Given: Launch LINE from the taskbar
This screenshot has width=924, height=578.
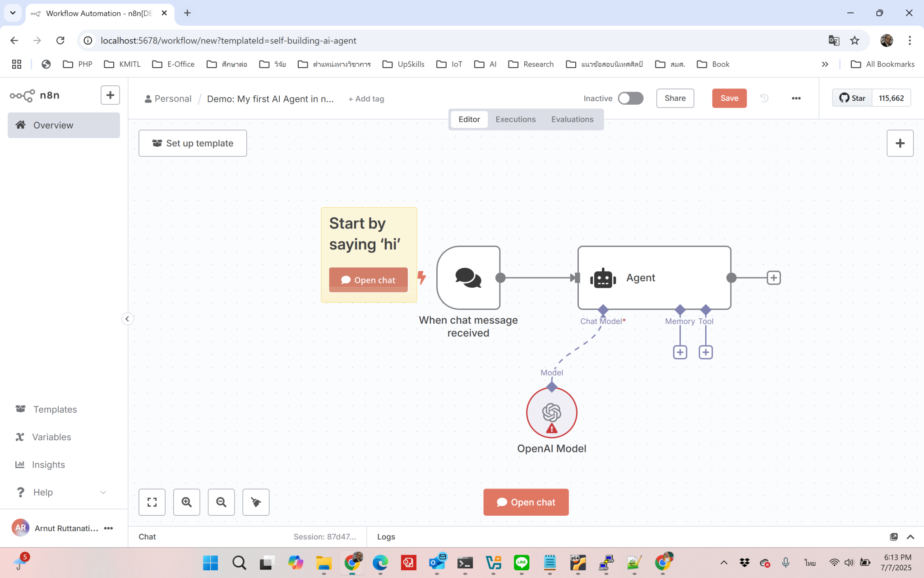Looking at the screenshot, I should [x=522, y=562].
